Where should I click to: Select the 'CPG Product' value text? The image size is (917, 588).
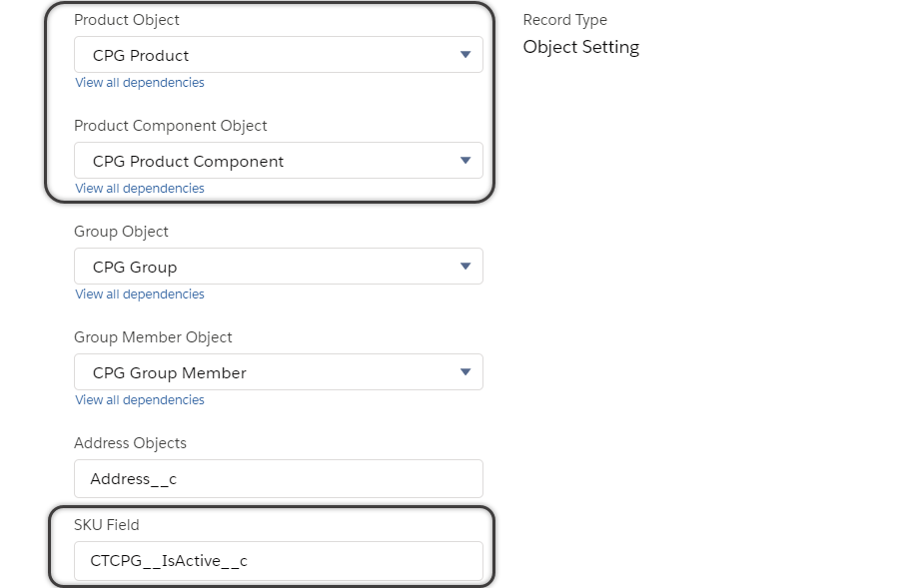click(x=141, y=56)
